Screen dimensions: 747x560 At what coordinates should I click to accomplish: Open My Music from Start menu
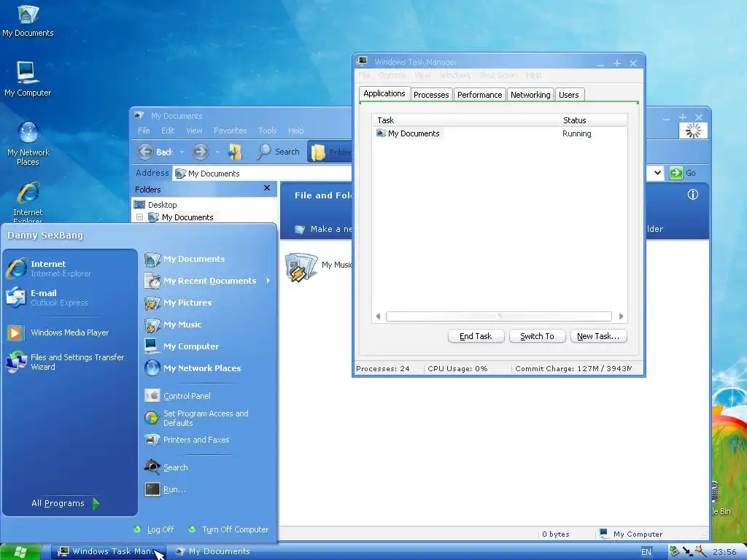[173, 324]
